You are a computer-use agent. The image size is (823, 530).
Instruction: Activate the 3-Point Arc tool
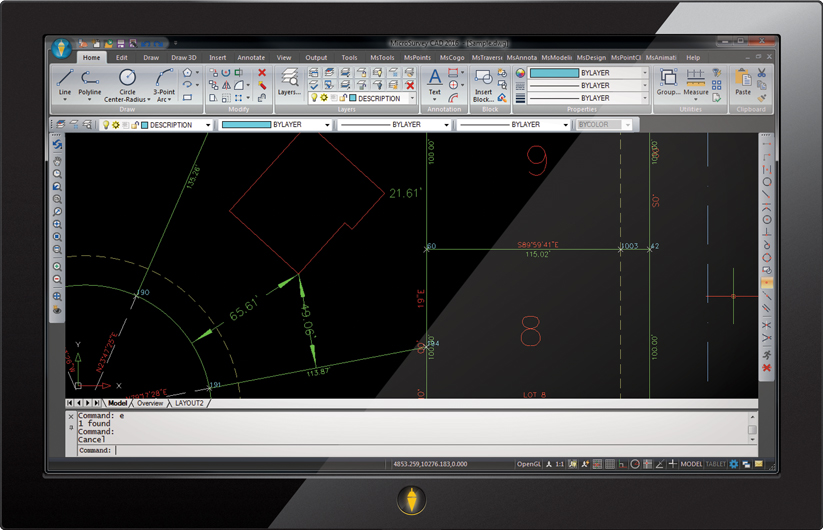coord(164,81)
